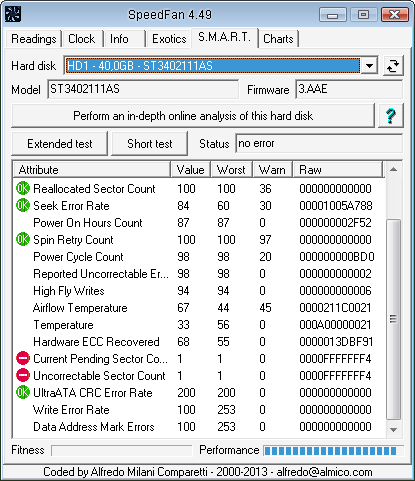Select the Current Pending Sector Co... row
The width and height of the screenshot is (415, 481).
pos(199,359)
